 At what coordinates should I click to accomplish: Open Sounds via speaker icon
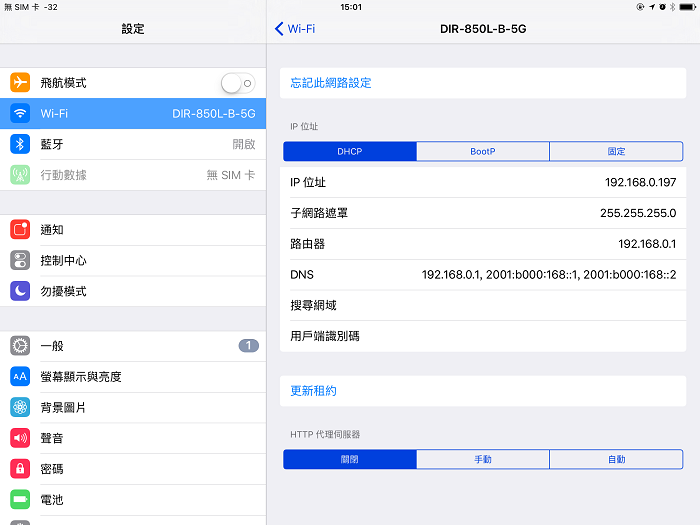click(x=20, y=438)
